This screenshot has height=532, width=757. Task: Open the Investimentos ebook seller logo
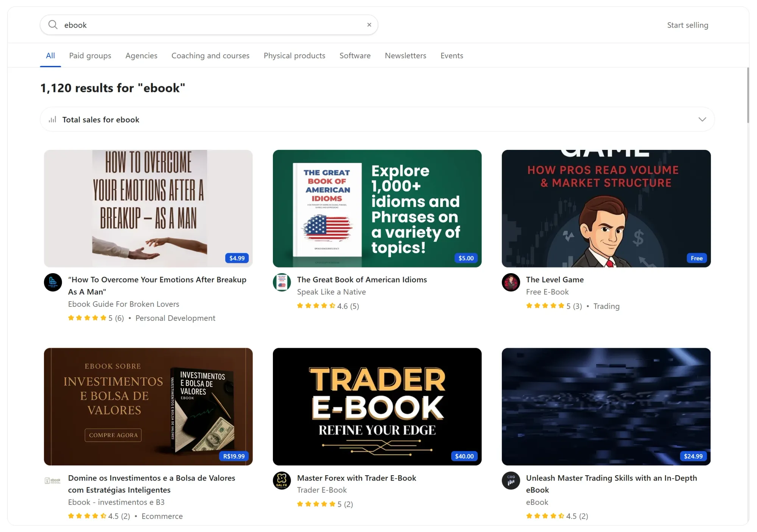click(53, 481)
